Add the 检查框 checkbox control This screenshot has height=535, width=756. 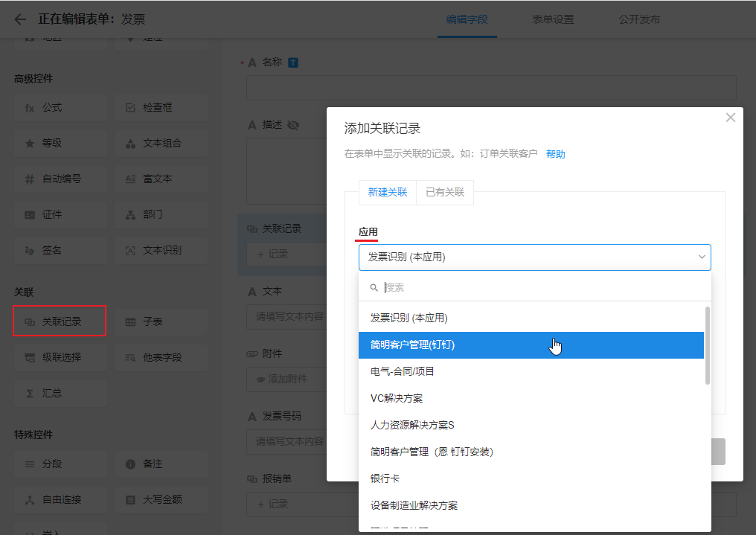tap(161, 108)
